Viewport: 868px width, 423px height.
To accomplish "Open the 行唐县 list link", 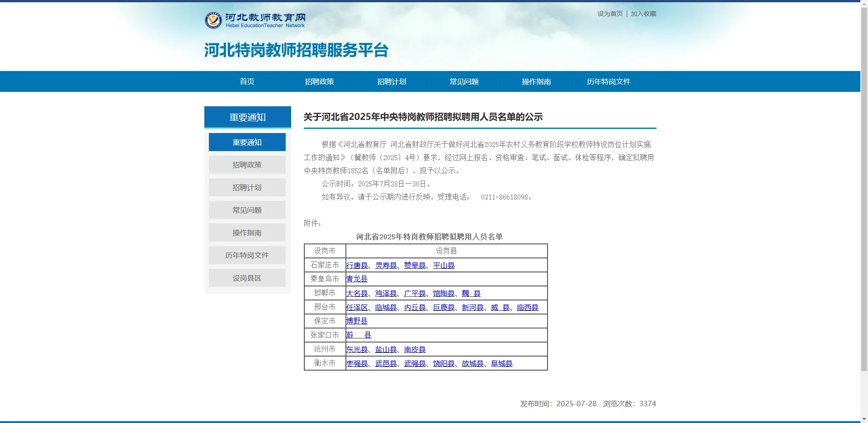I will 357,266.
